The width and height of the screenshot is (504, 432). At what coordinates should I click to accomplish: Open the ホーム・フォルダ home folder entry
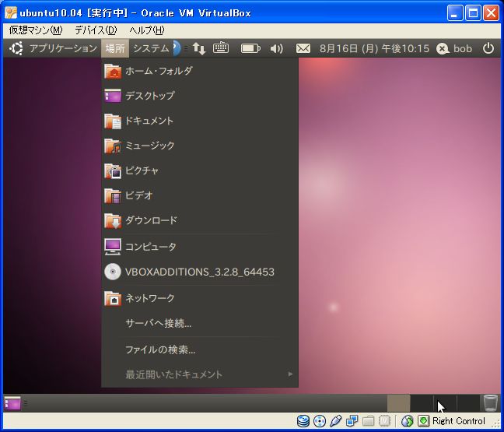click(200, 71)
